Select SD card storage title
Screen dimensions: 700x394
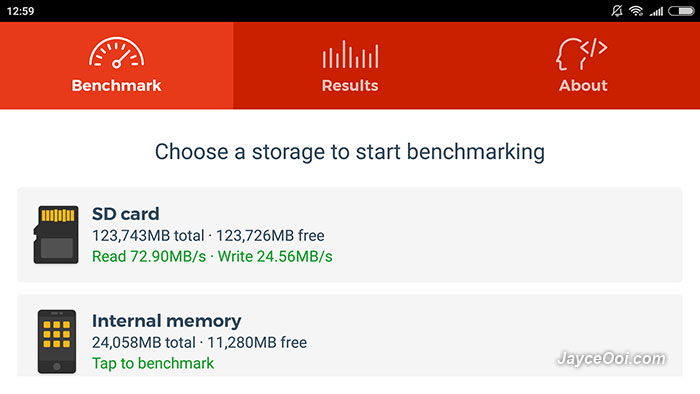[x=125, y=214]
